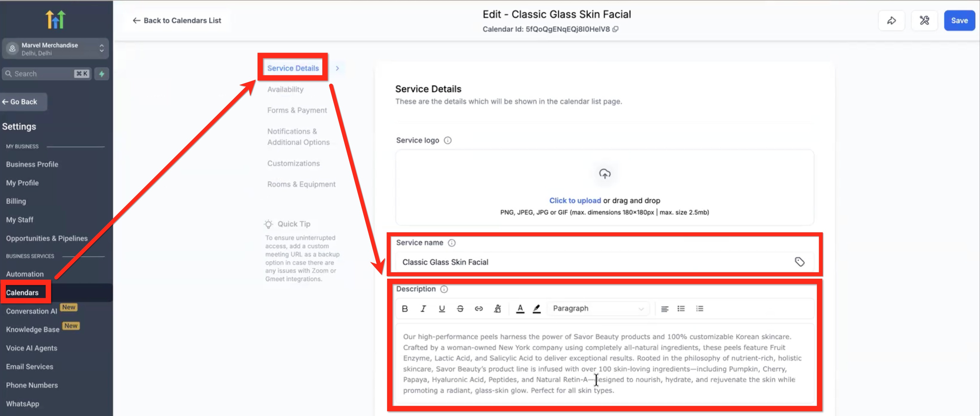Apply strikethrough formatting to description text

(460, 309)
